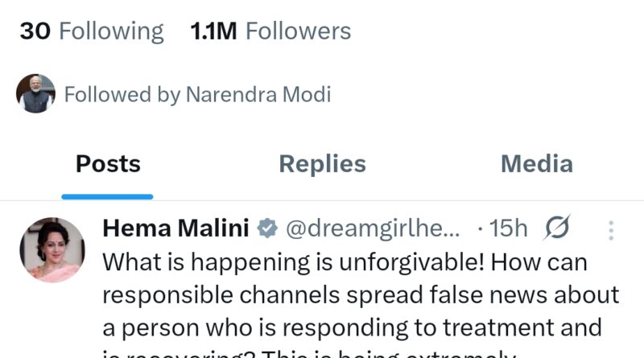This screenshot has height=358, width=644.
Task: Open the Grok slashed-circle icon on post
Action: pos(557,229)
